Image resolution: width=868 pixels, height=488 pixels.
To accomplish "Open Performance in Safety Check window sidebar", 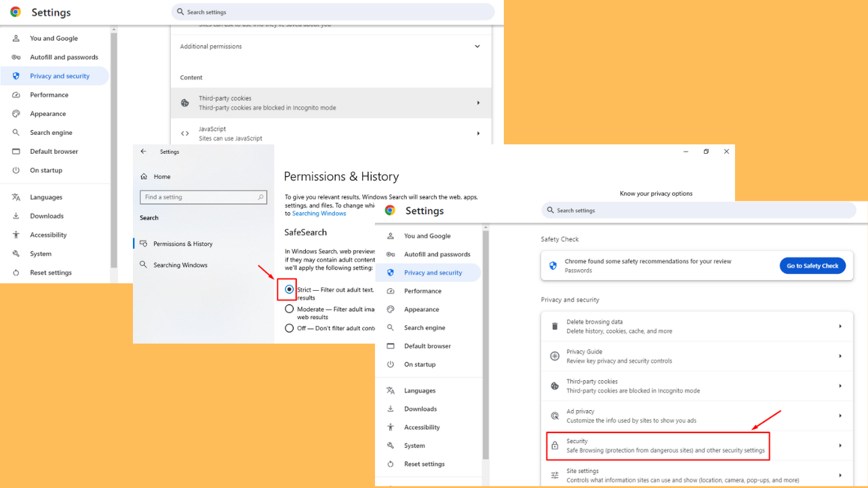I will click(427, 291).
